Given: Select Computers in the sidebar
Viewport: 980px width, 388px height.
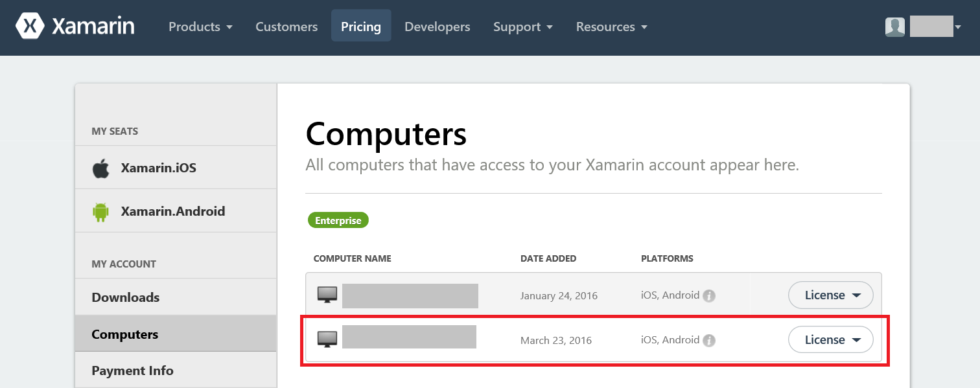Looking at the screenshot, I should tap(176, 334).
